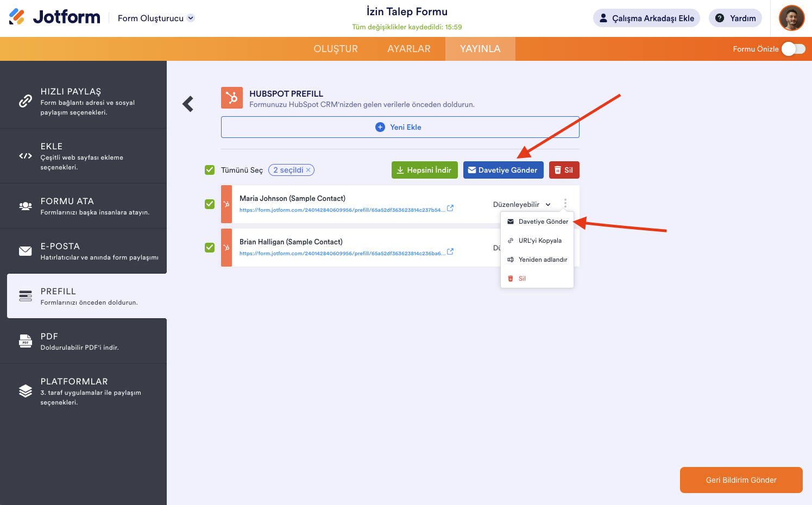Toggle the Tümünü Seç checkbox

click(x=210, y=170)
